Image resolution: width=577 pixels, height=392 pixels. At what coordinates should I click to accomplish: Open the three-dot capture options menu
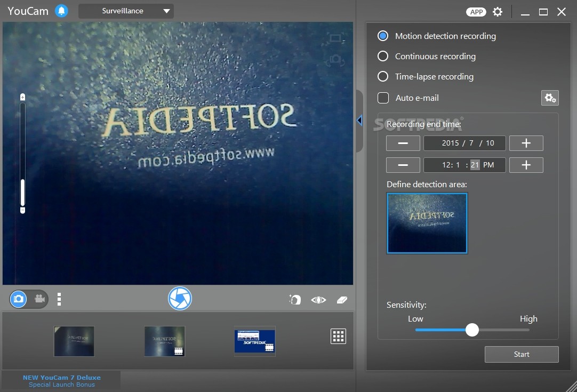(x=59, y=299)
